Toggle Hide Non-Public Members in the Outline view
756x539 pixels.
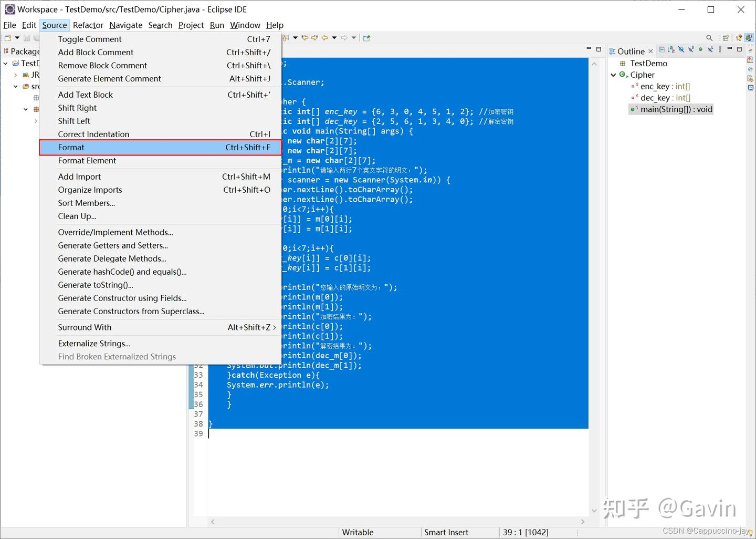[x=700, y=49]
